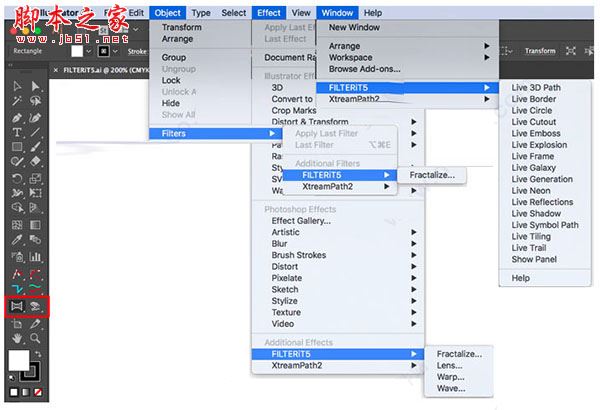Screen dimensions: 600x410
Task: Click the Stroke link in control bar
Action: (137, 51)
